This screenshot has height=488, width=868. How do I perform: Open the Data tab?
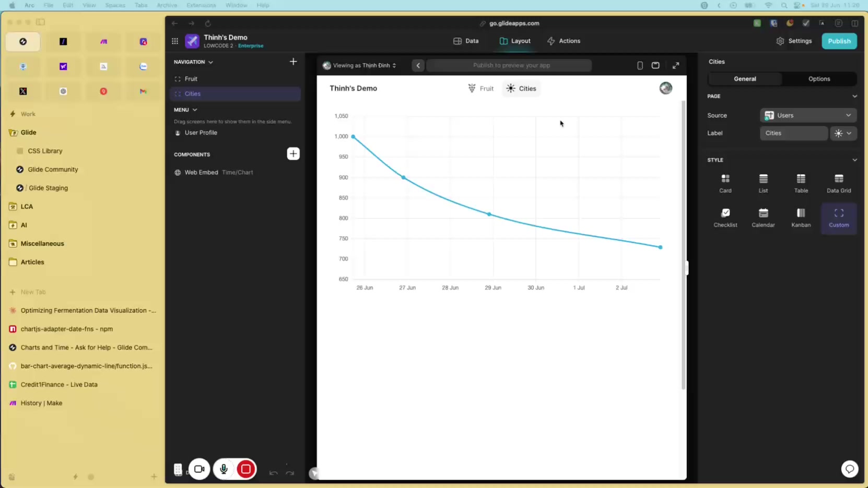(x=466, y=41)
